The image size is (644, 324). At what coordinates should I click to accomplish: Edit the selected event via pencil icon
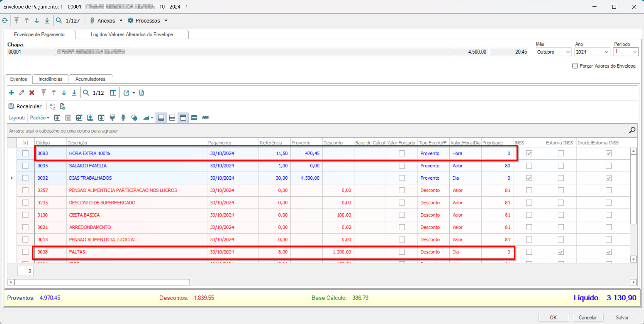click(21, 92)
